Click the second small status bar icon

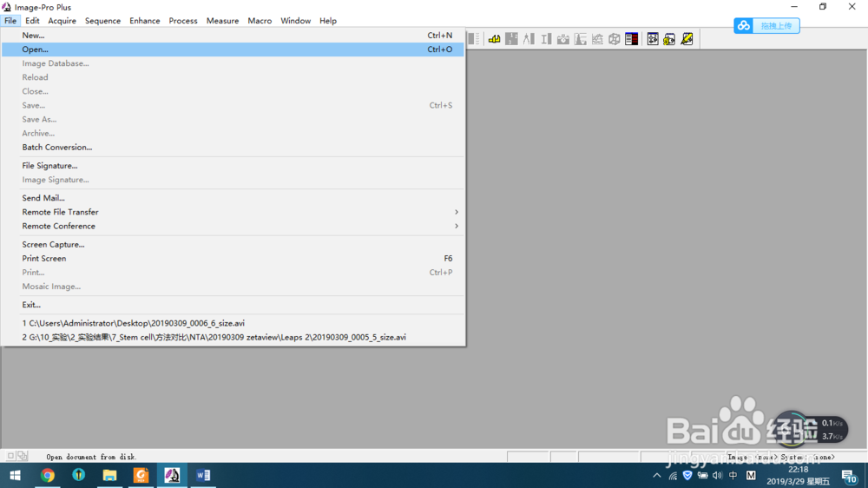(x=23, y=456)
